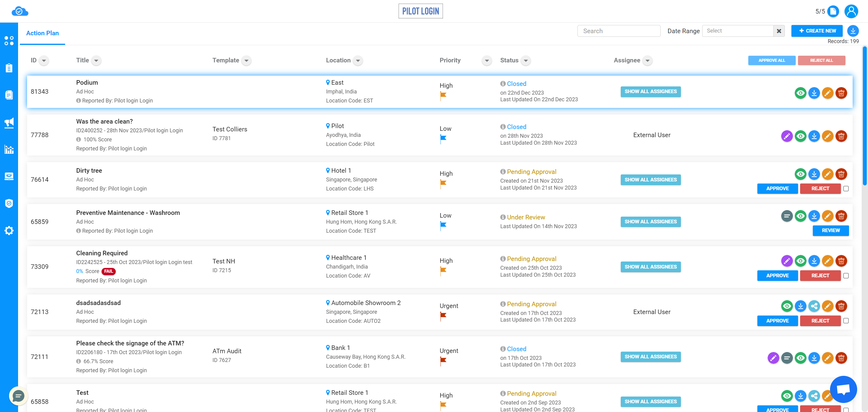Delete action plan 77788

(841, 136)
